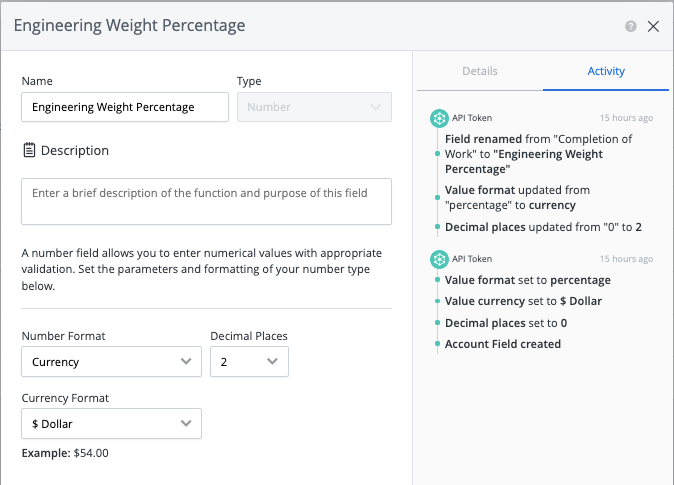This screenshot has width=674, height=485.
Task: Select the Activity tab
Action: [x=606, y=71]
